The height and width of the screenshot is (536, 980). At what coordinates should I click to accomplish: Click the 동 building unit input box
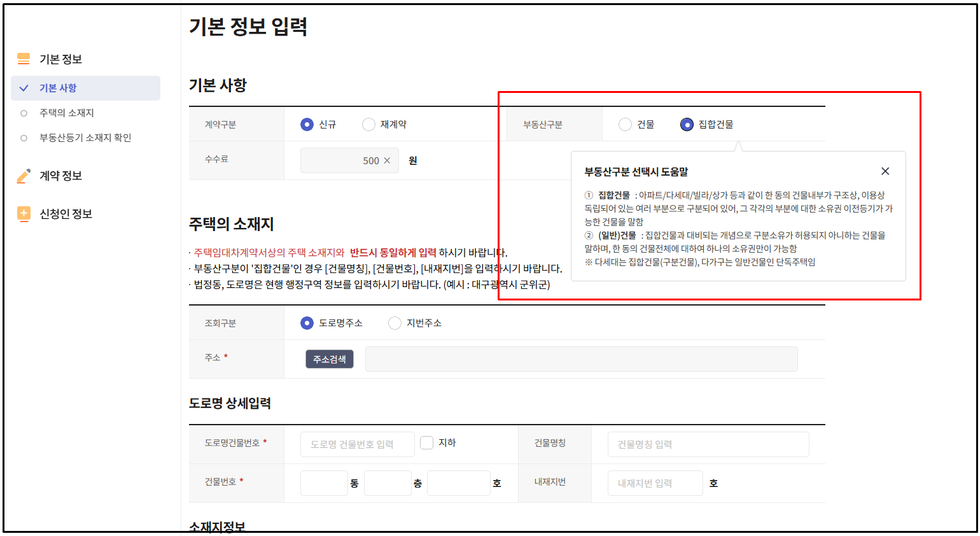[324, 483]
